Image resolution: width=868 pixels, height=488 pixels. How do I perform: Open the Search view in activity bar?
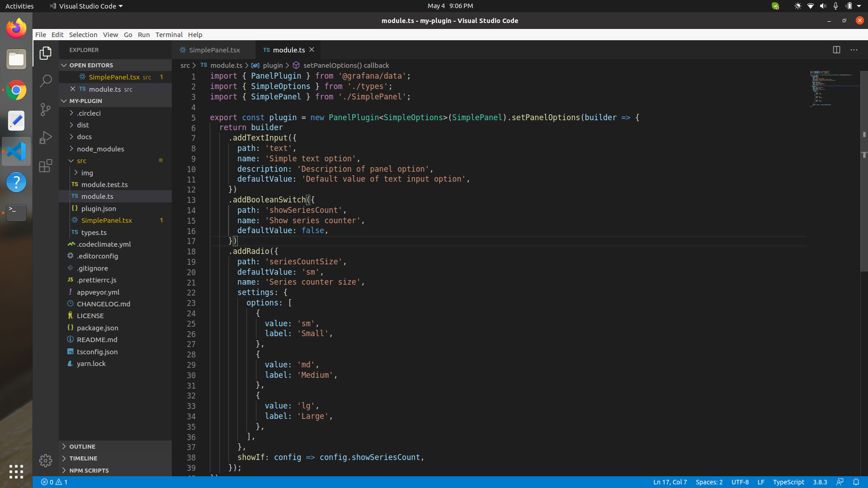coord(45,81)
